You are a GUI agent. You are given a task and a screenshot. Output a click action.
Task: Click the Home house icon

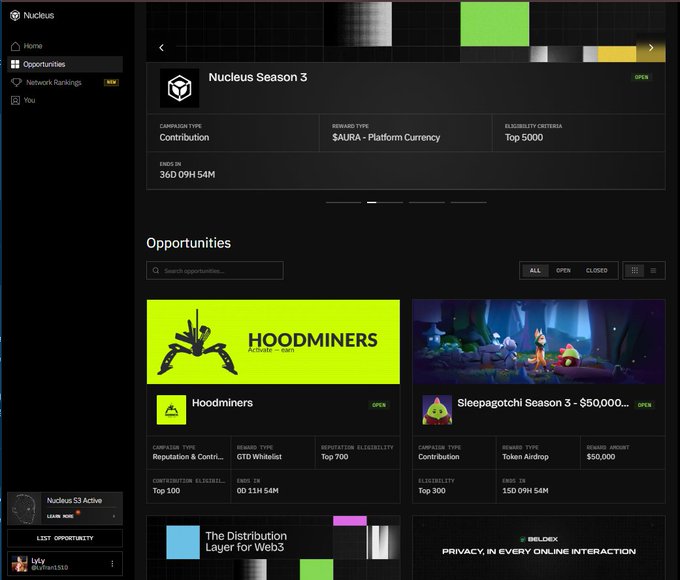pos(16,46)
